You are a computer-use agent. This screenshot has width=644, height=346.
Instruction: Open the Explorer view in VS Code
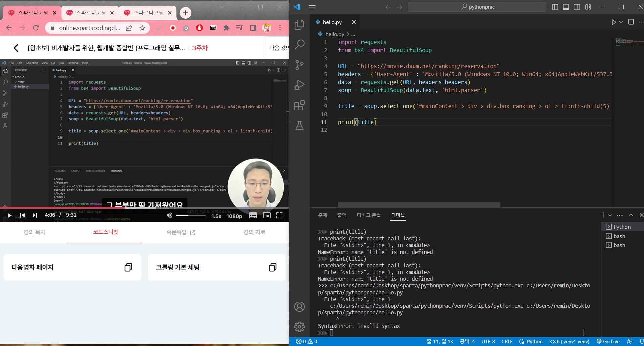[299, 24]
